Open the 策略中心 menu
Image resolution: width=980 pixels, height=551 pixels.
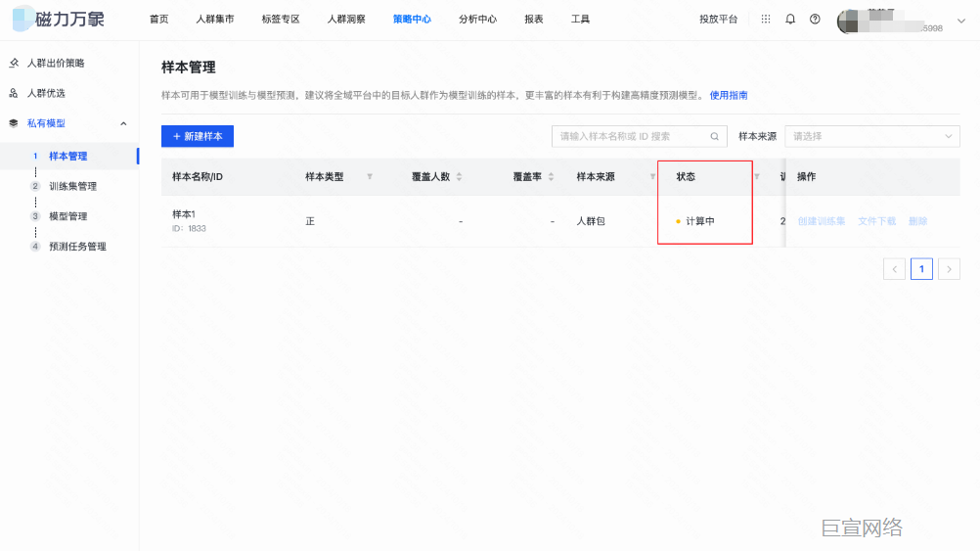412,19
